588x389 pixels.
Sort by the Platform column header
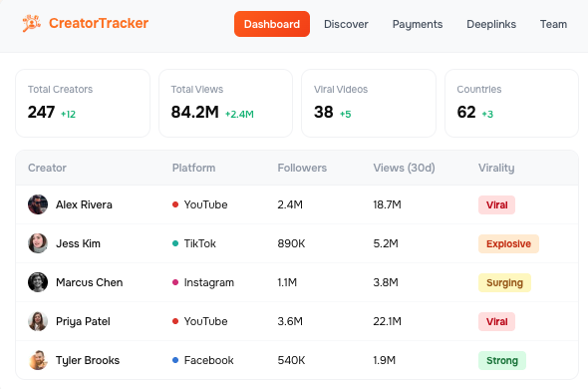[x=194, y=168]
